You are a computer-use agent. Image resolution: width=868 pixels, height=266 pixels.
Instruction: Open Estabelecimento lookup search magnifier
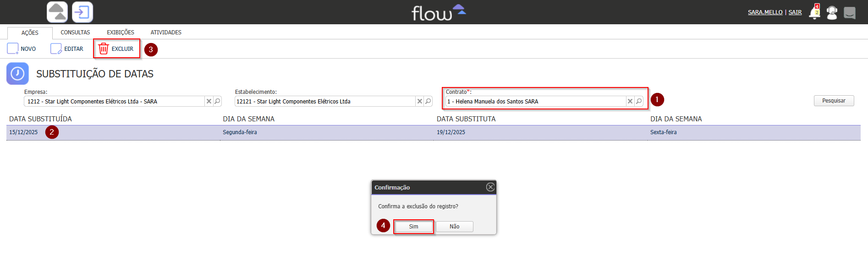[x=428, y=101]
